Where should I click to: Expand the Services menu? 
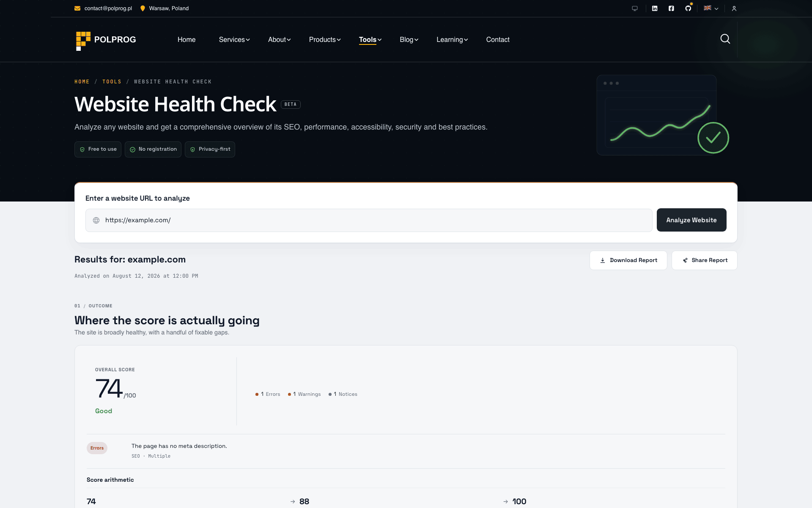click(234, 39)
